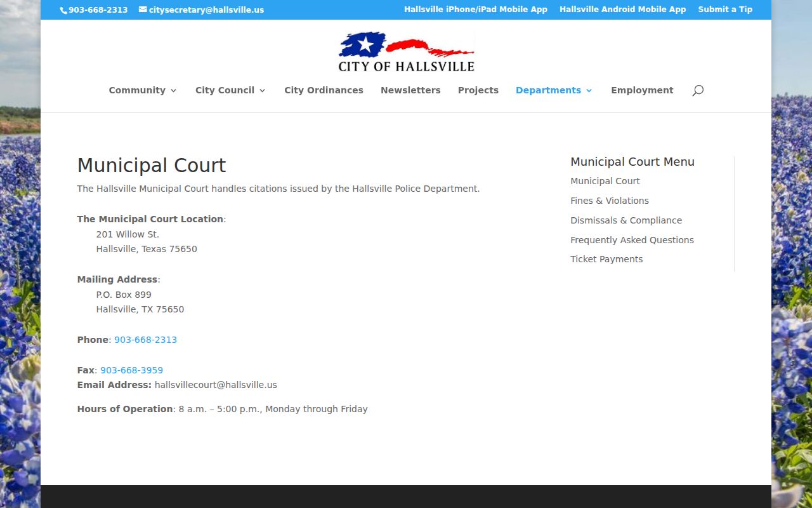812x508 pixels.
Task: Open the Projects menu item
Action: [x=478, y=90]
